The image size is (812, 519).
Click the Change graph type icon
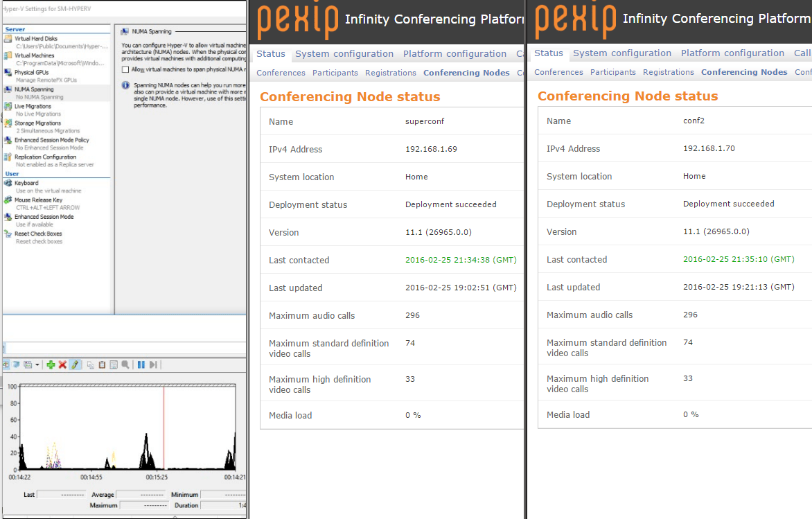click(28, 364)
